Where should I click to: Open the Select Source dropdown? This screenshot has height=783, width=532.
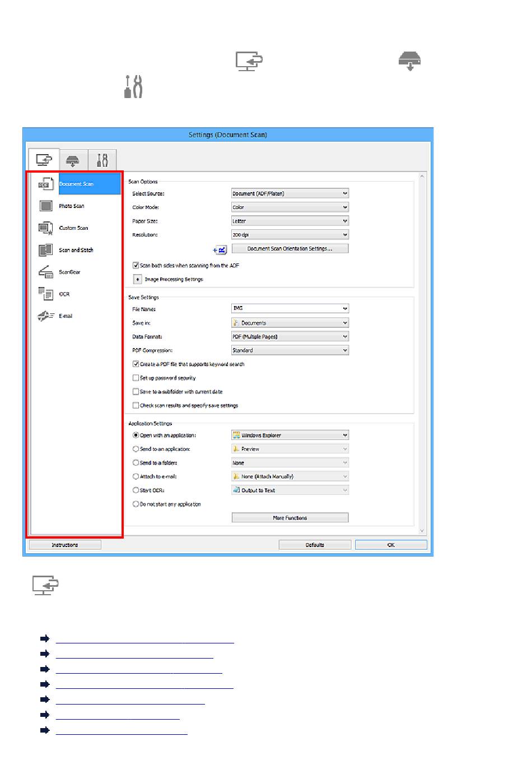(290, 193)
